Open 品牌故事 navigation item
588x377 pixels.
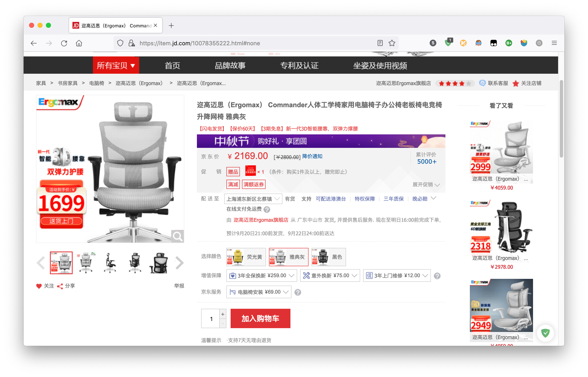[230, 65]
